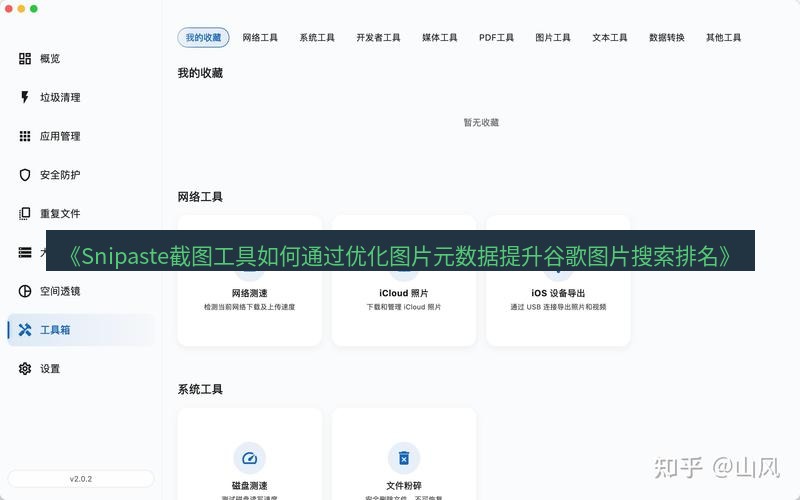Click the 设置 sidebar label
The height and width of the screenshot is (500, 800).
click(50, 368)
